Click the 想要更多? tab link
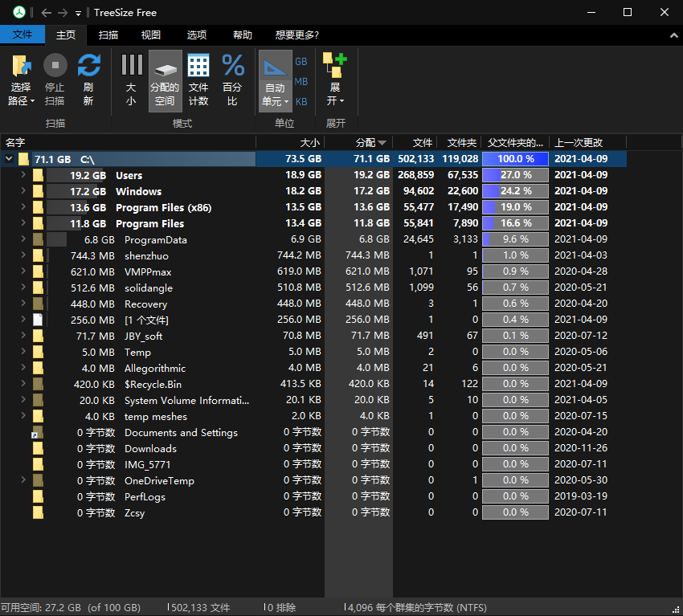Viewport: 683px width, 616px height. tap(297, 35)
